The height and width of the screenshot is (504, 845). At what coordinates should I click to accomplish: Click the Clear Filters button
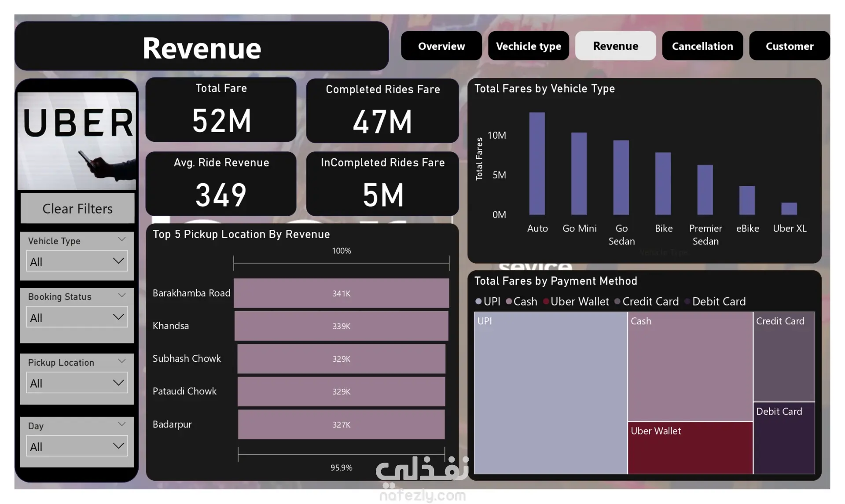coord(77,209)
